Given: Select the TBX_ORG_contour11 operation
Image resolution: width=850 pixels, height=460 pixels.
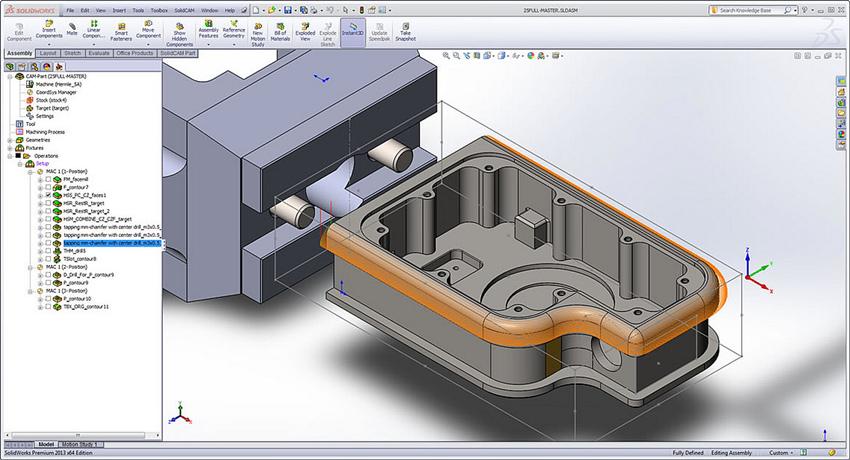Looking at the screenshot, I should click(86, 307).
